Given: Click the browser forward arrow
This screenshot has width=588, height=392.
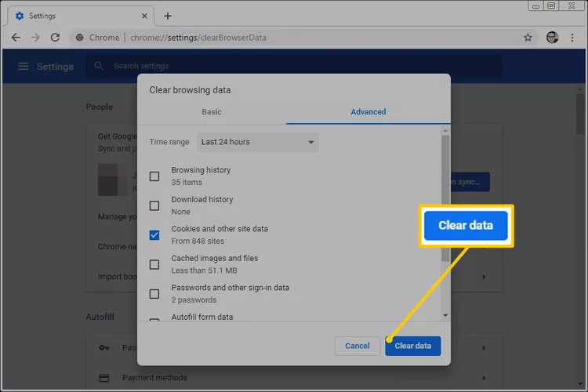Looking at the screenshot, I should click(x=35, y=37).
